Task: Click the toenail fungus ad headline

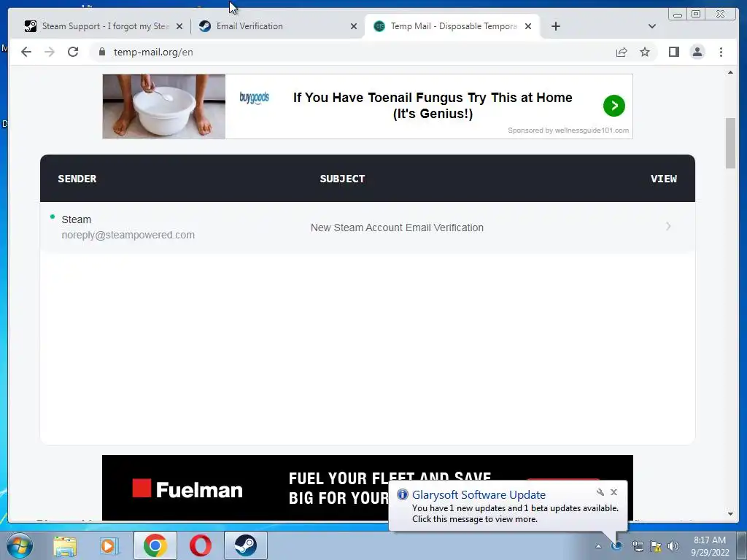Action: click(433, 105)
